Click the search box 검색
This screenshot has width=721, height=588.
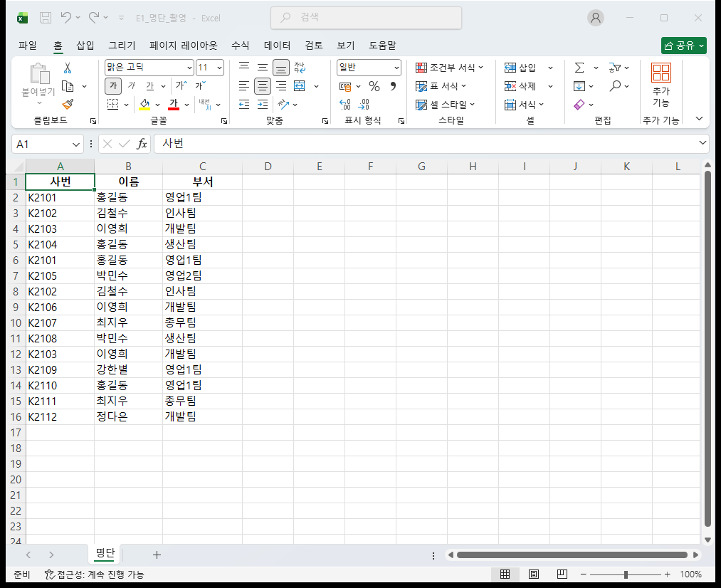(x=367, y=18)
